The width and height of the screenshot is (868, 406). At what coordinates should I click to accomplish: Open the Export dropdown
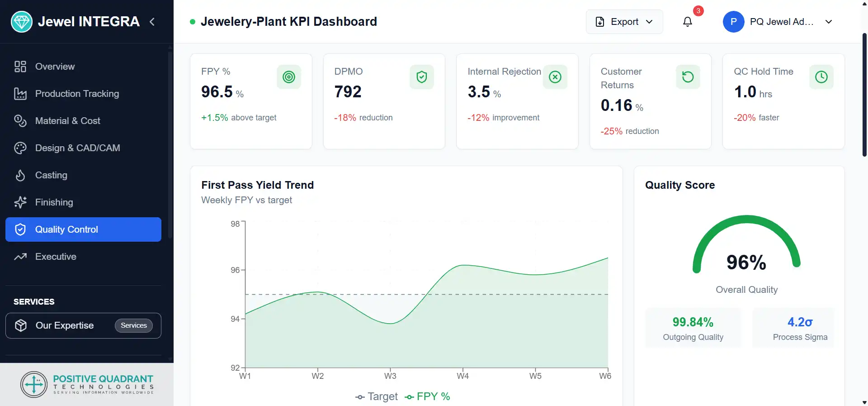tap(624, 22)
